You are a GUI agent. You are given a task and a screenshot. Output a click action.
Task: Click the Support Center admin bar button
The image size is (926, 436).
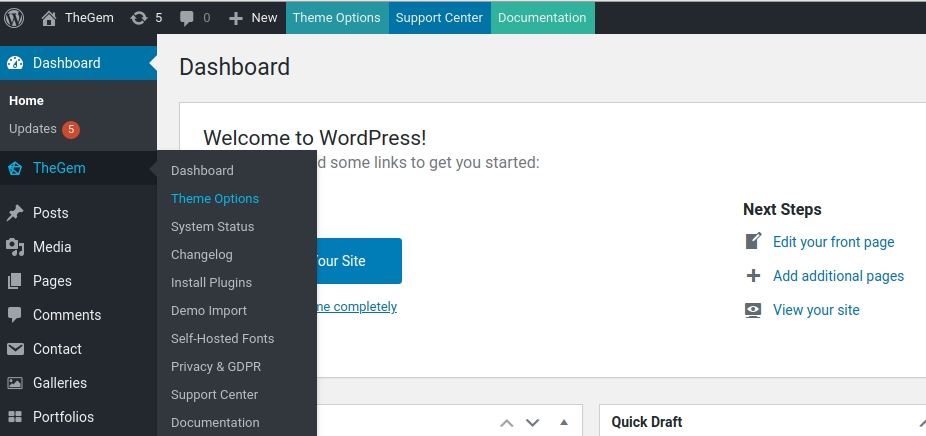pyautogui.click(x=439, y=17)
